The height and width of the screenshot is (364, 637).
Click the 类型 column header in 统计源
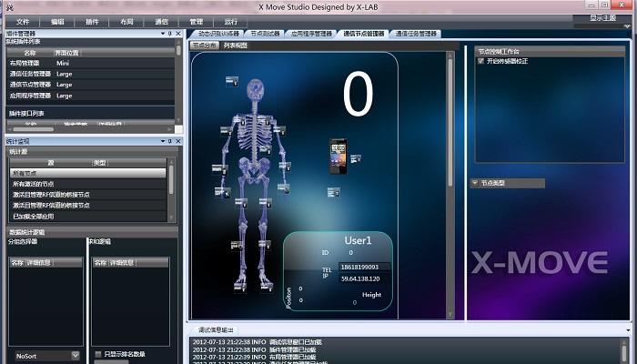pyautogui.click(x=100, y=163)
